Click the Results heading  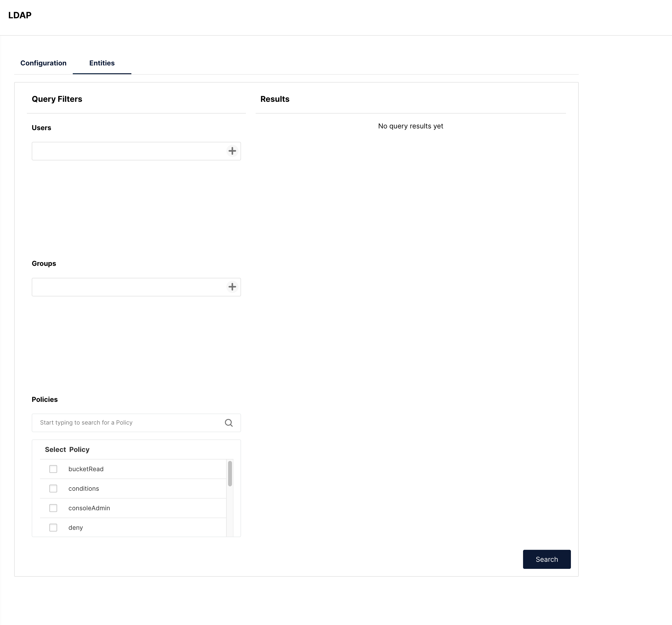point(275,99)
